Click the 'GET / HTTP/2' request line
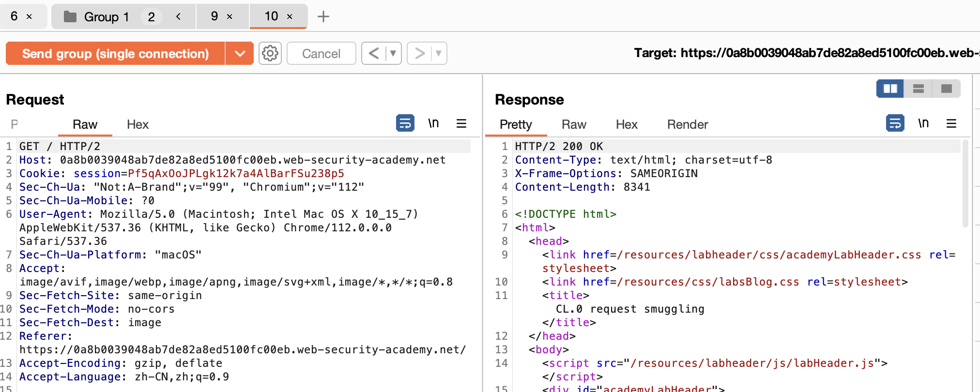980x392 pixels. [x=60, y=146]
